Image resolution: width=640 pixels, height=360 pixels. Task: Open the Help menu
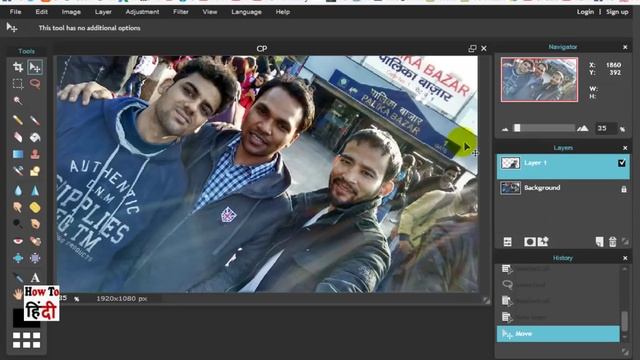pos(282,12)
